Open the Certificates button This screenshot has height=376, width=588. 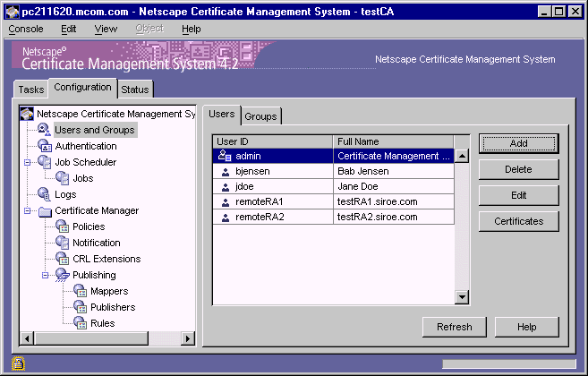pos(518,221)
